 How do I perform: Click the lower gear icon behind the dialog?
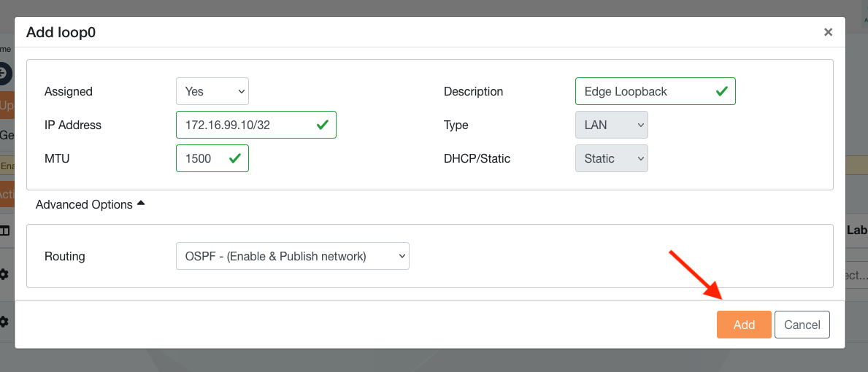[x=4, y=322]
